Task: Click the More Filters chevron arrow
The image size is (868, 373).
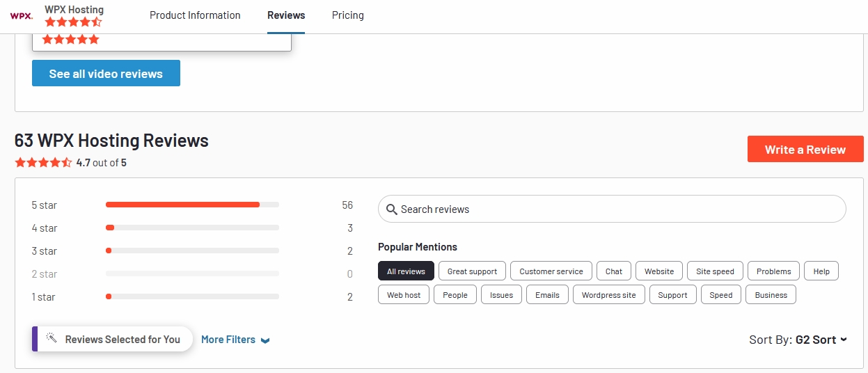Action: point(265,340)
